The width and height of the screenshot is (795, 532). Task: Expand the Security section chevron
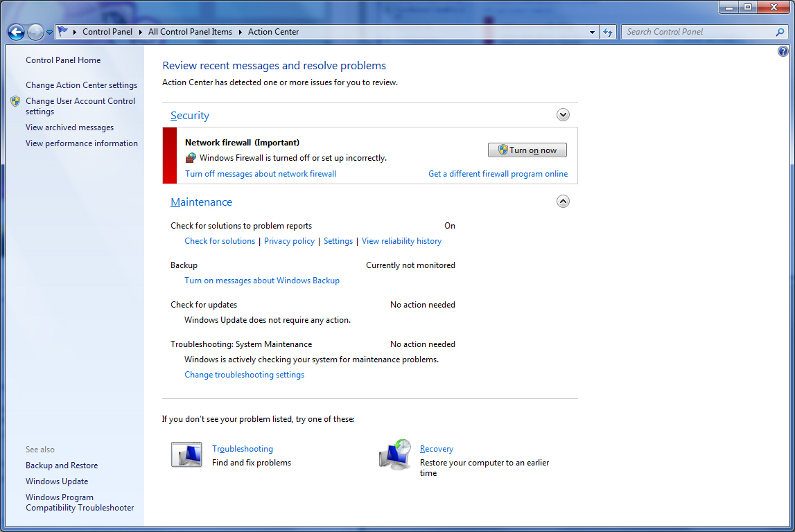[x=563, y=115]
